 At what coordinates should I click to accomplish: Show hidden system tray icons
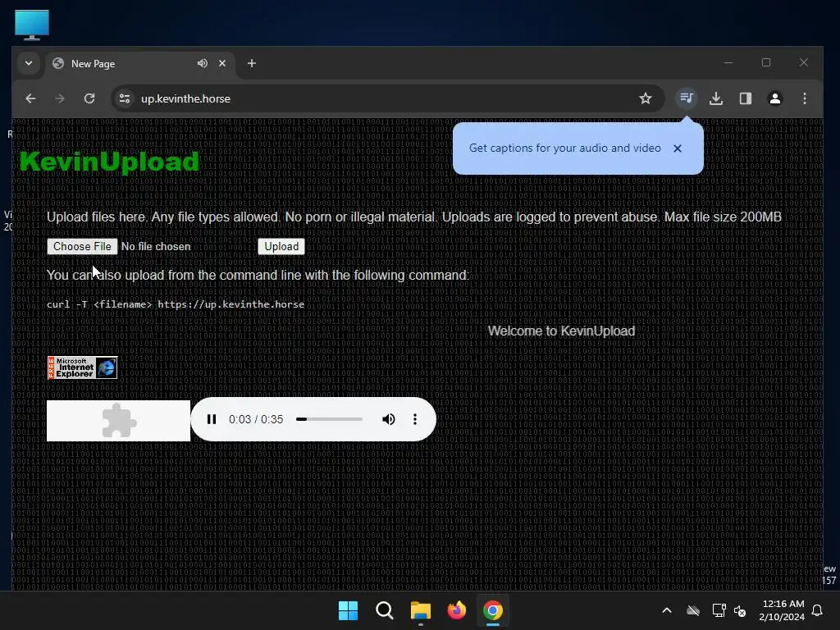pos(667,610)
